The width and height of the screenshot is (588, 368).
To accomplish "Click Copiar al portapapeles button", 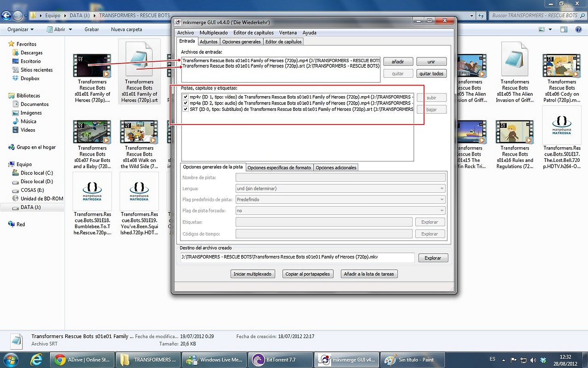I will point(308,274).
